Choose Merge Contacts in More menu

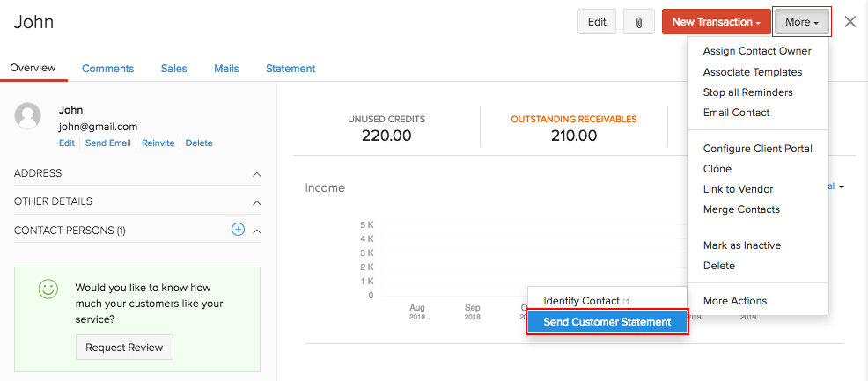(741, 209)
